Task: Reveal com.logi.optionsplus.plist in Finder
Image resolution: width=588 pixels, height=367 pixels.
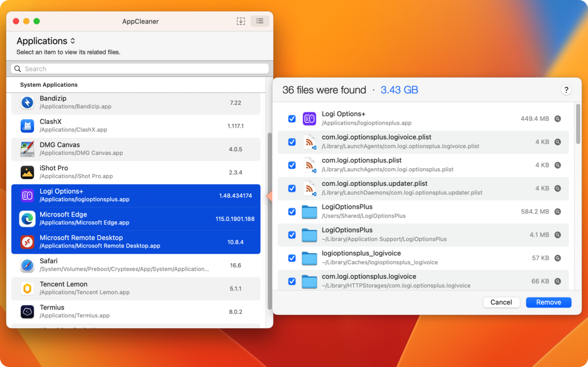Action: pos(558,165)
